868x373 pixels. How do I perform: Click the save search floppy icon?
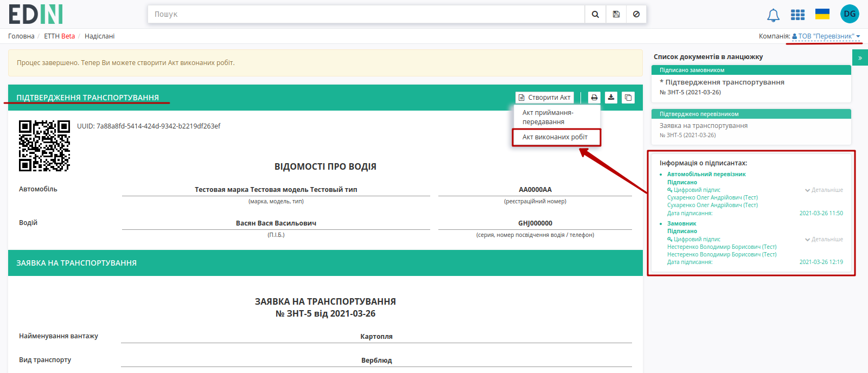[616, 14]
